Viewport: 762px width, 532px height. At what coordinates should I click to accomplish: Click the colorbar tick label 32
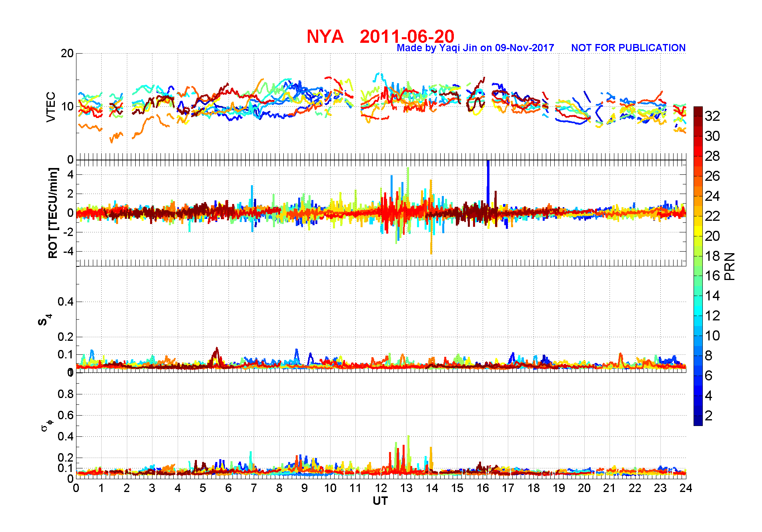point(712,116)
